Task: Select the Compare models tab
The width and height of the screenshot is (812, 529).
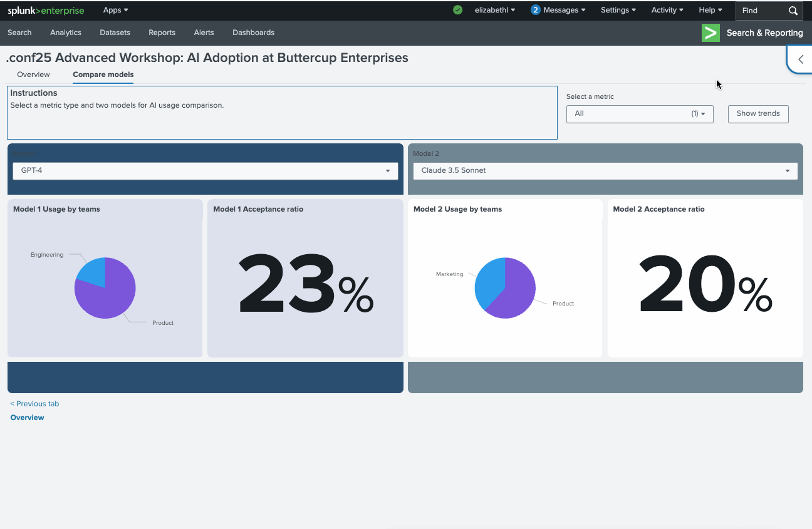Action: (x=103, y=74)
